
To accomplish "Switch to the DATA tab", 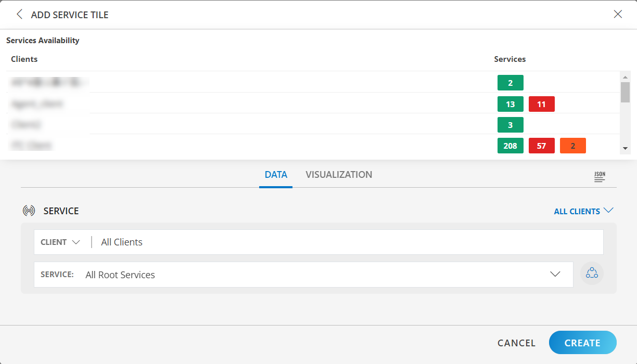I will tap(275, 174).
